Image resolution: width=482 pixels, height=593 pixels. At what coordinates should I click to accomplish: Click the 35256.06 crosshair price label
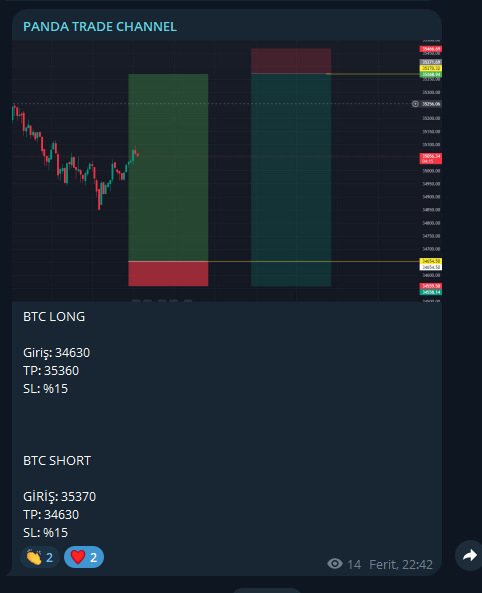point(431,104)
